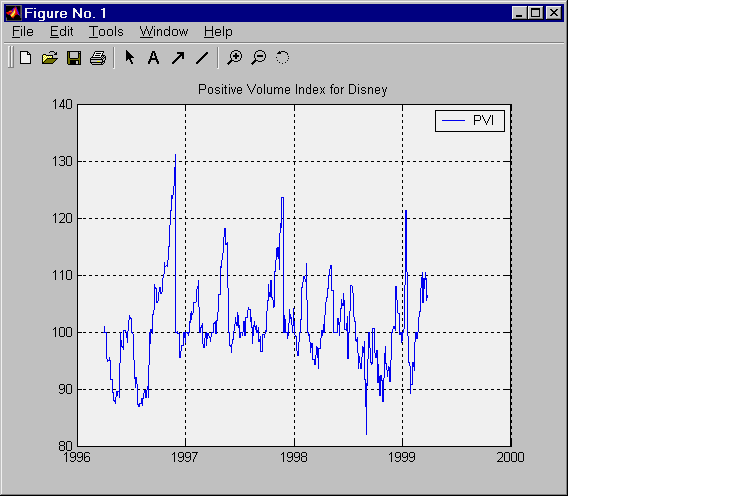Select the Add Line tool
This screenshot has height=498, width=740.
coord(202,58)
